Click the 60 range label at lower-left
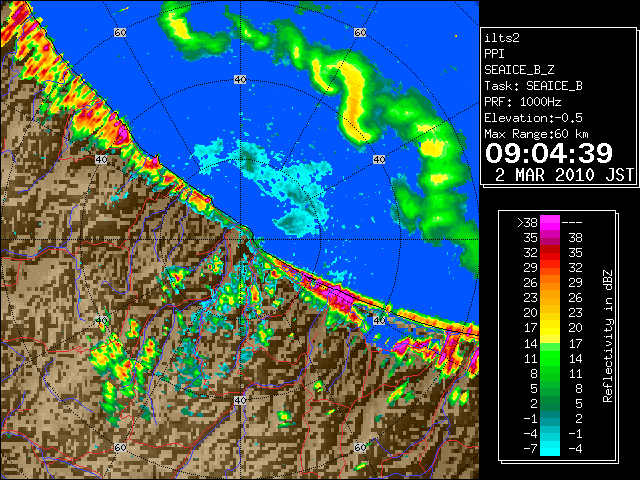This screenshot has width=640, height=480. tap(120, 448)
